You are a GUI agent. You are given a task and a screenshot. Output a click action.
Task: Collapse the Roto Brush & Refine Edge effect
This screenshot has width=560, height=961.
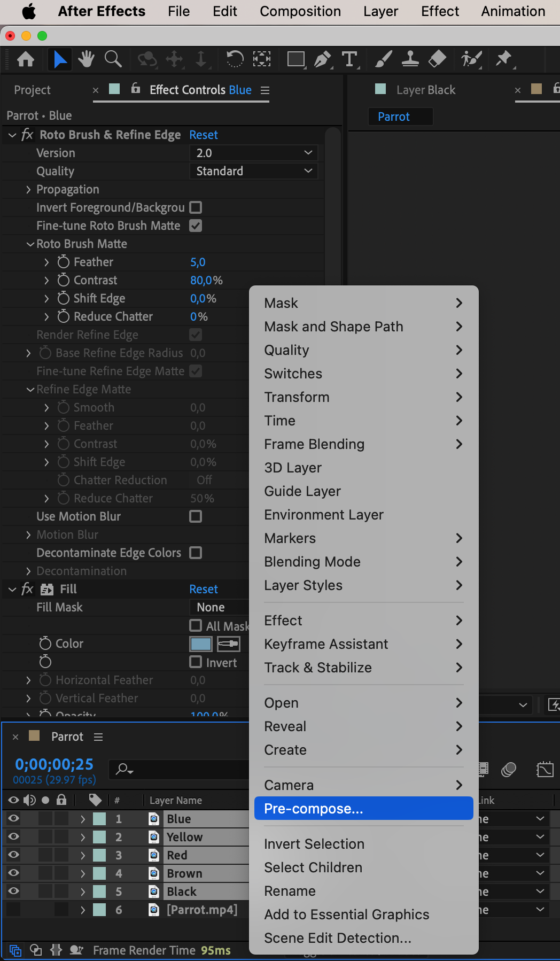tap(12, 135)
